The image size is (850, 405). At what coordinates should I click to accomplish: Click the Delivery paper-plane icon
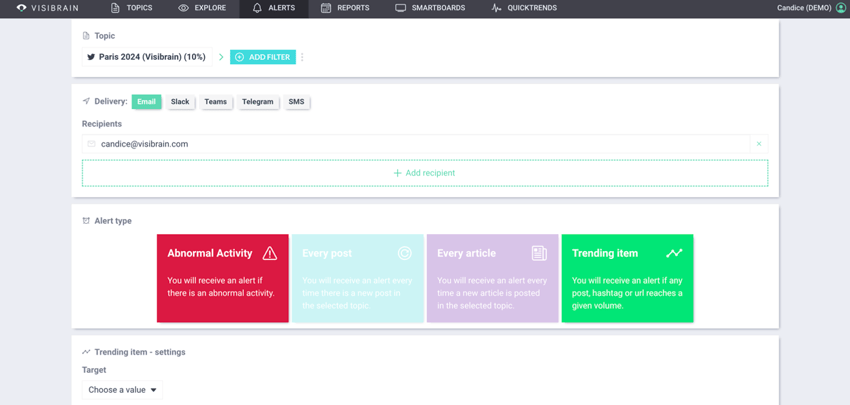click(x=86, y=101)
